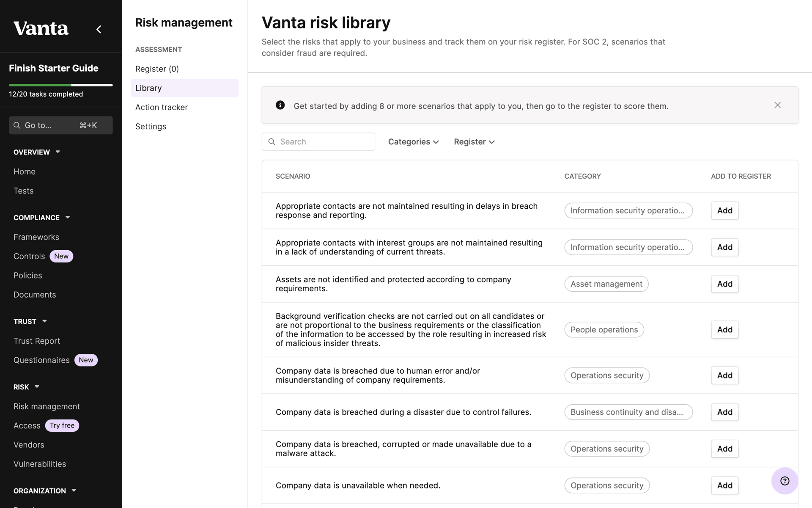Add malware attack scenario
This screenshot has height=508, width=812.
[x=725, y=449]
